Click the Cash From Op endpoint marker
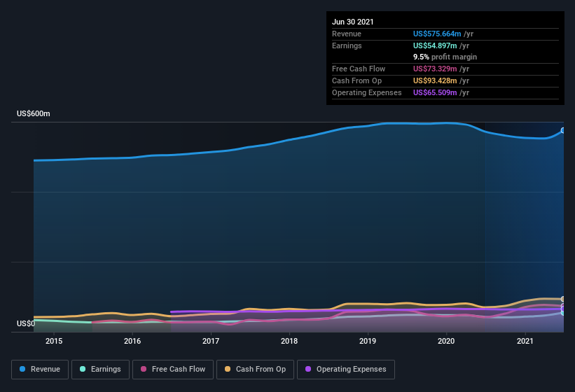Viewport: 575px width, 392px height. click(563, 300)
